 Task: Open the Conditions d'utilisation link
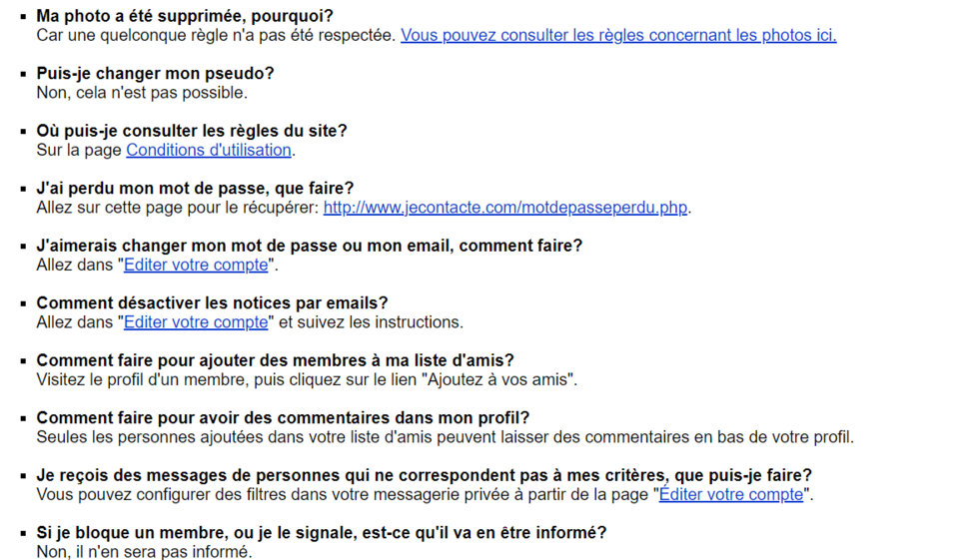[x=209, y=150]
